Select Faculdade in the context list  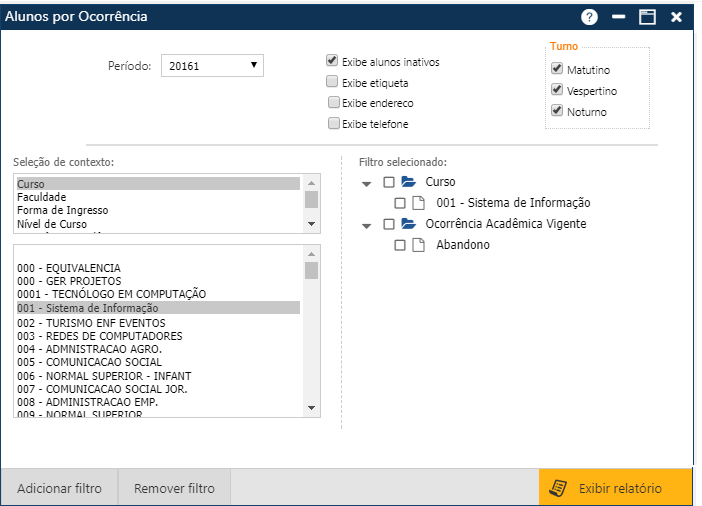pyautogui.click(x=42, y=197)
